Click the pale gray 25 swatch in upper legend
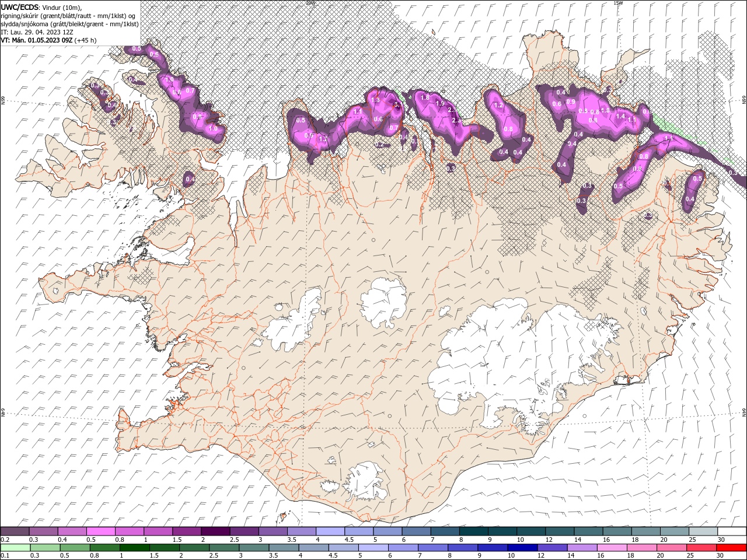Image resolution: width=747 pixels, height=560 pixels. (703, 531)
